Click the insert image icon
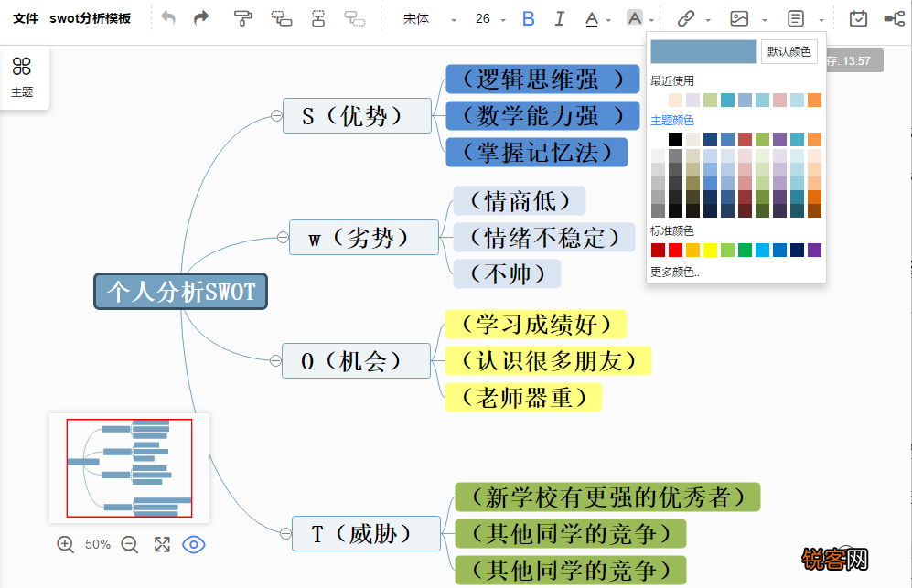 tap(739, 18)
